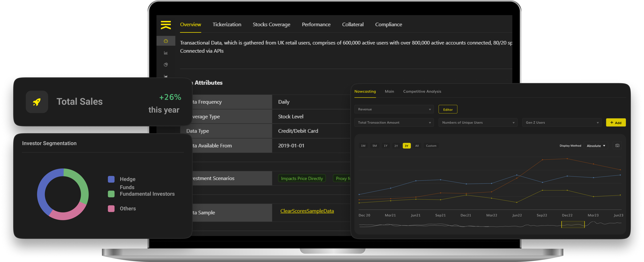644x262 pixels.
Task: Click the yellow company logo top left
Action: point(166,25)
